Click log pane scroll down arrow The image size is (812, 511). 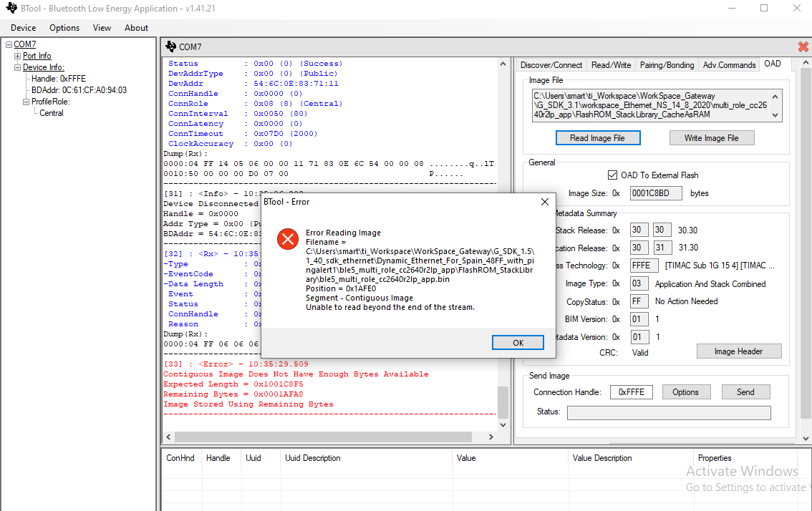(x=503, y=425)
